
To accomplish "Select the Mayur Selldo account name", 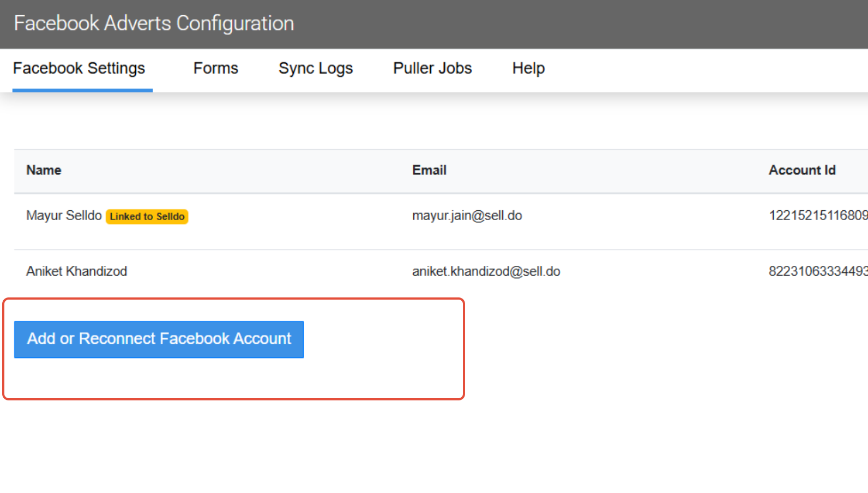I will [x=64, y=216].
